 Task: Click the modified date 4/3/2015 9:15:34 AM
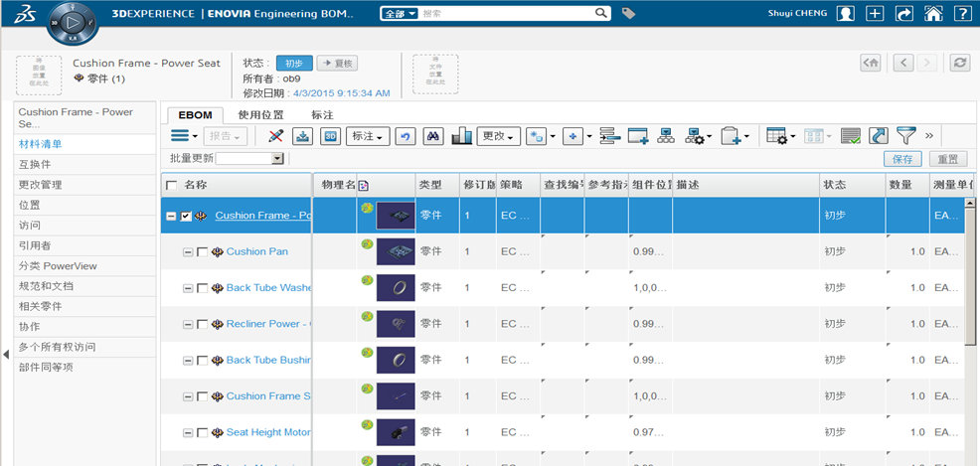tap(341, 93)
